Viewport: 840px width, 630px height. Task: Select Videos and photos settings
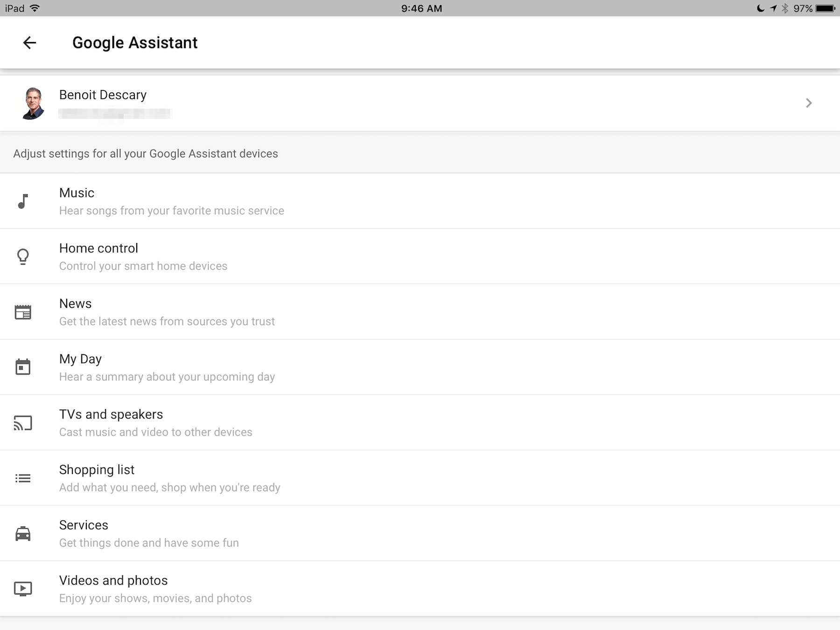point(420,589)
